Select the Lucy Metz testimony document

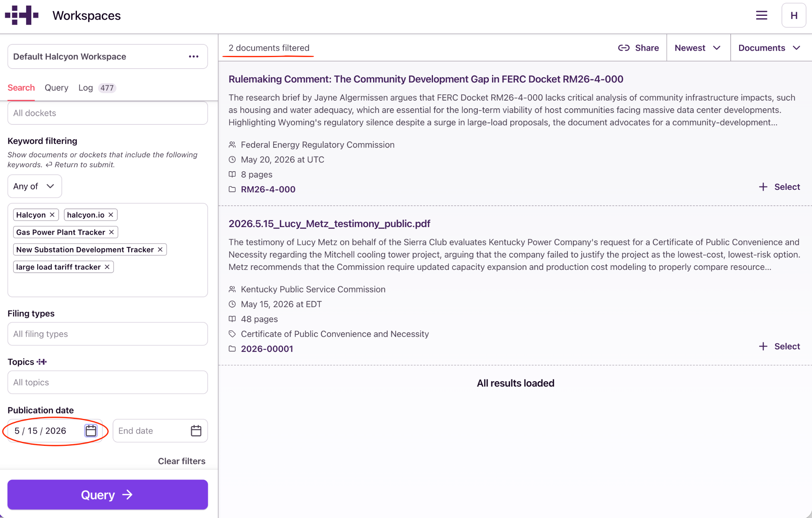[x=779, y=346]
